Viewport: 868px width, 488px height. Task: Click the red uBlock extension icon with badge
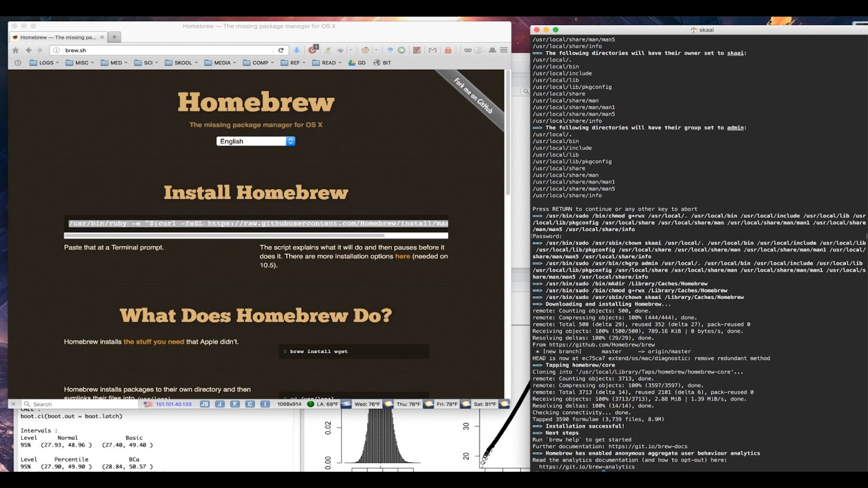click(313, 49)
